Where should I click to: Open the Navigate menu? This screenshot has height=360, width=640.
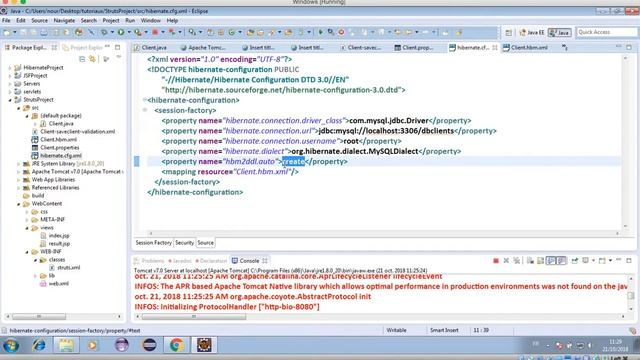(64, 20)
